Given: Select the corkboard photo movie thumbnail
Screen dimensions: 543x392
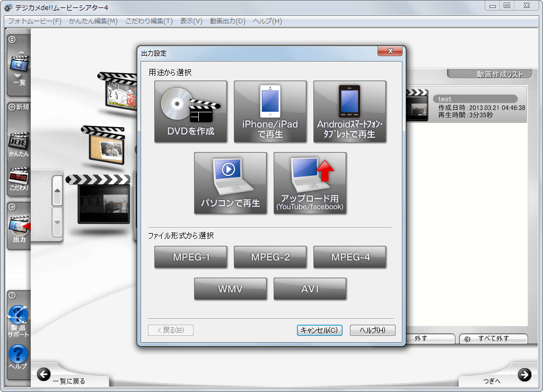Looking at the screenshot, I should tap(104, 145).
